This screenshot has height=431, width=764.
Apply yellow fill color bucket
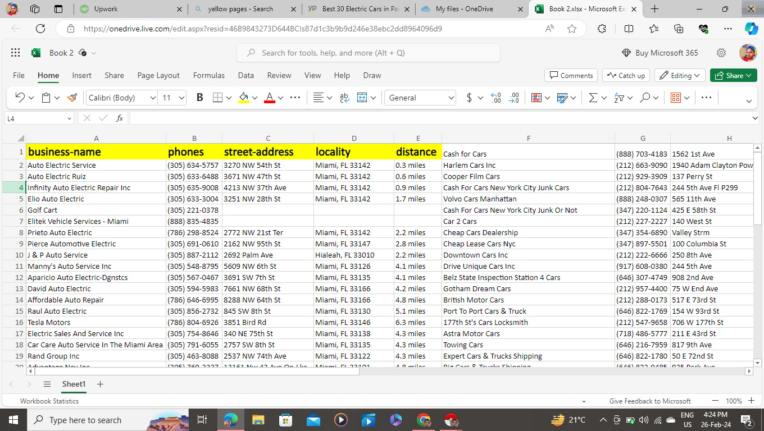(244, 98)
